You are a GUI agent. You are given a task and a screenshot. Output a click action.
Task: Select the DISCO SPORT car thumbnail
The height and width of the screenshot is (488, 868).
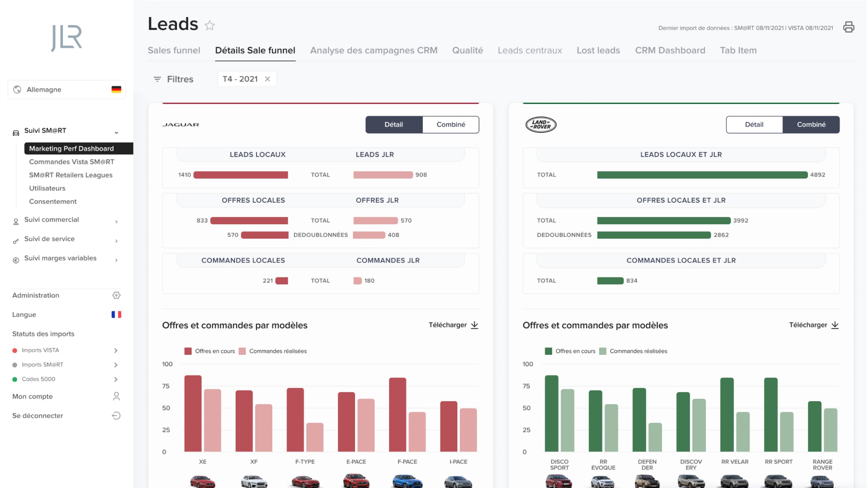click(559, 481)
